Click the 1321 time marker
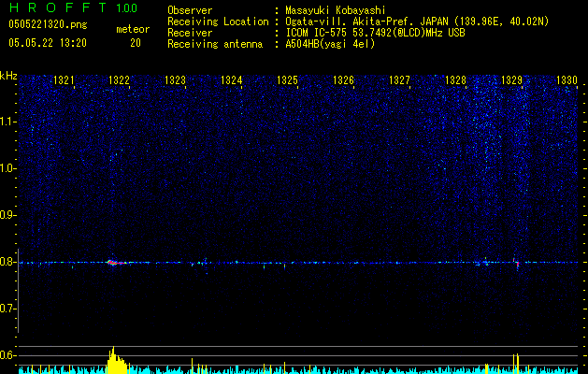Viewport: 588px width, 374px height. 64,80
